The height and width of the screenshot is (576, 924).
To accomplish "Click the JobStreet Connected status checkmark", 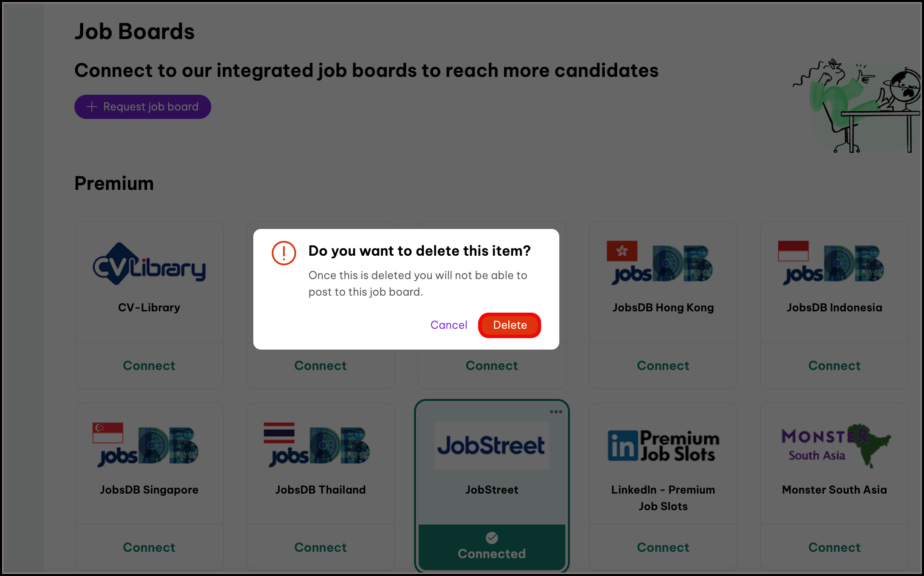I will (492, 538).
